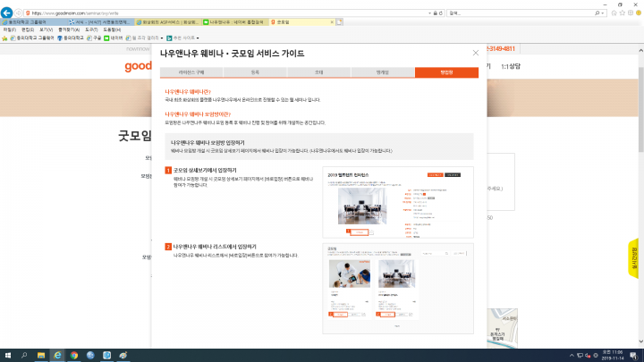
Task: Click the 1:1상담 link in page header
Action: point(511,66)
